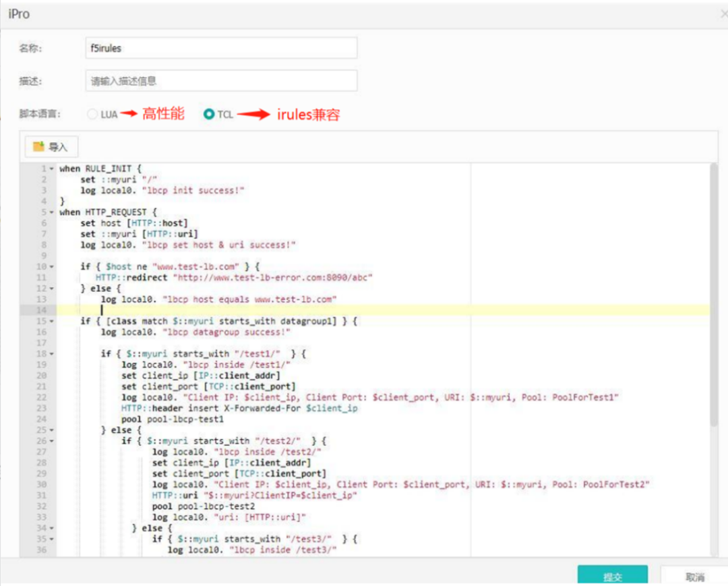Collapse the fold arrow at line 1
The height and width of the screenshot is (586, 728).
[x=51, y=169]
